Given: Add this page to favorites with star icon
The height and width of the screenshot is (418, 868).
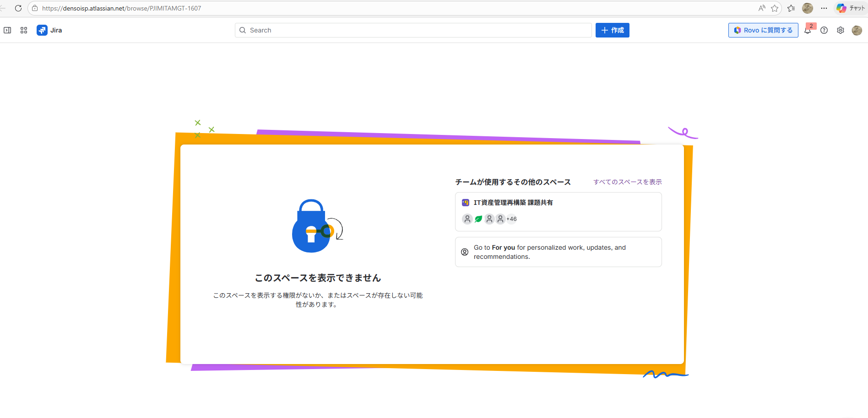Looking at the screenshot, I should pyautogui.click(x=775, y=8).
